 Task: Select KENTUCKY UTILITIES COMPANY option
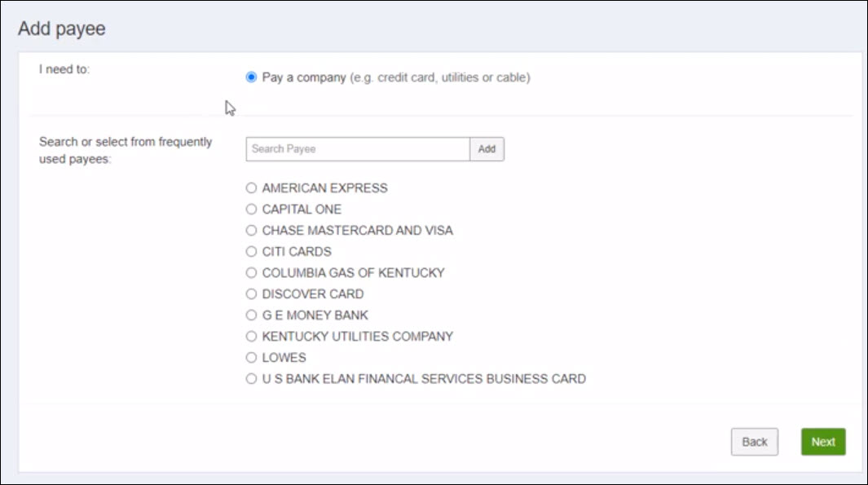click(x=251, y=336)
